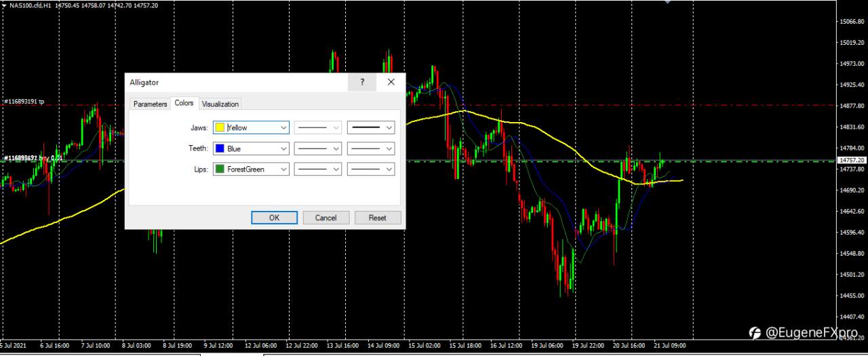
Task: Click the 7 Jul 10:00 time axis label
Action: coord(96,345)
